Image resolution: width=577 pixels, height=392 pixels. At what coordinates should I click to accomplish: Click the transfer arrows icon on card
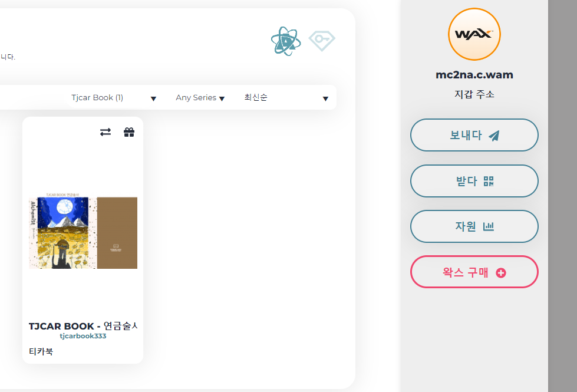point(105,132)
